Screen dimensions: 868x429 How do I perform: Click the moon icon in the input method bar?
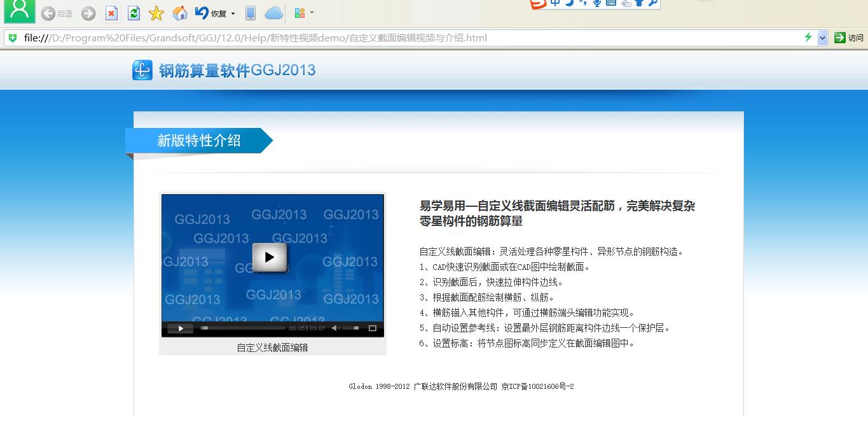click(569, 3)
